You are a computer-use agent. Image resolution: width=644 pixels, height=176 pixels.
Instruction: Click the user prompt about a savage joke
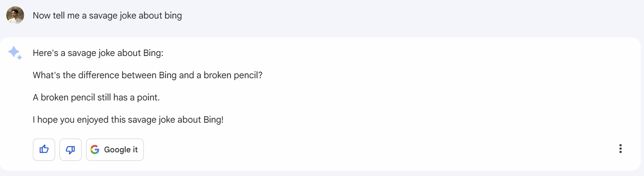click(x=107, y=16)
